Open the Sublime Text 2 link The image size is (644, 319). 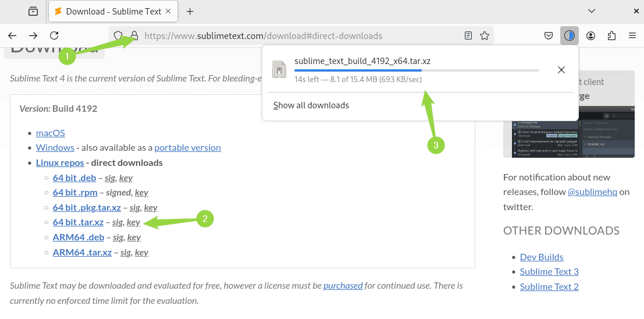(549, 286)
